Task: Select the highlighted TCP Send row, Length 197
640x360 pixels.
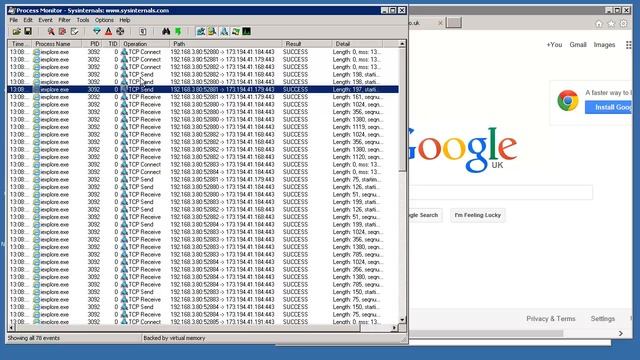Action: [203, 89]
